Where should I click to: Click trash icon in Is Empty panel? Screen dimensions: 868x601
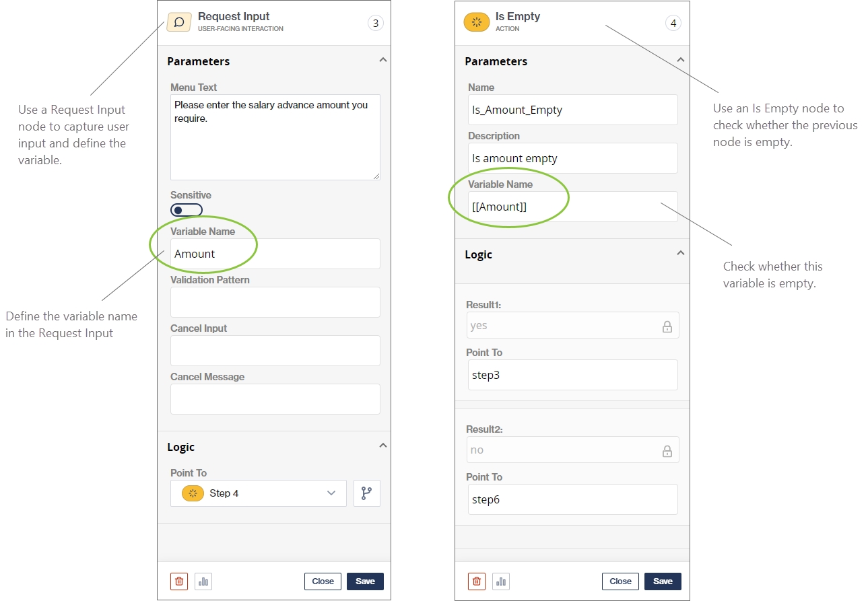pos(477,581)
